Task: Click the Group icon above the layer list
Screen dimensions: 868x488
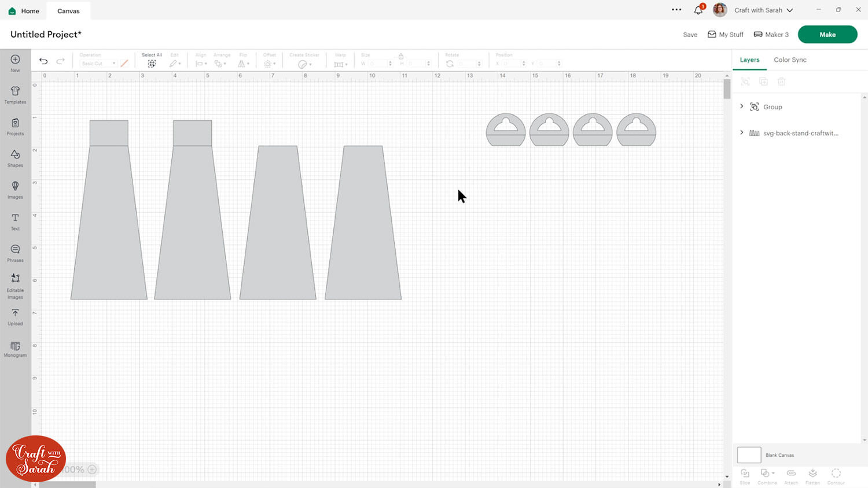Action: pyautogui.click(x=745, y=82)
